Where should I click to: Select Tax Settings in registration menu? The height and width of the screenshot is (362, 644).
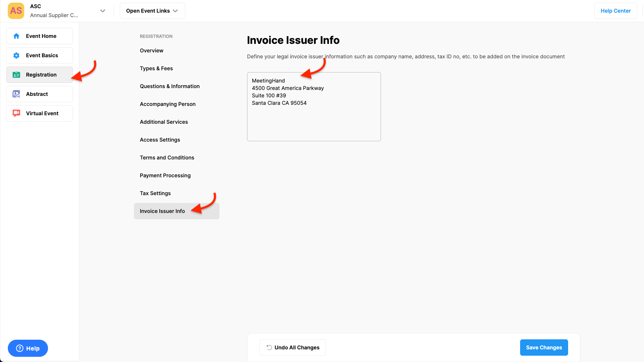tap(155, 193)
